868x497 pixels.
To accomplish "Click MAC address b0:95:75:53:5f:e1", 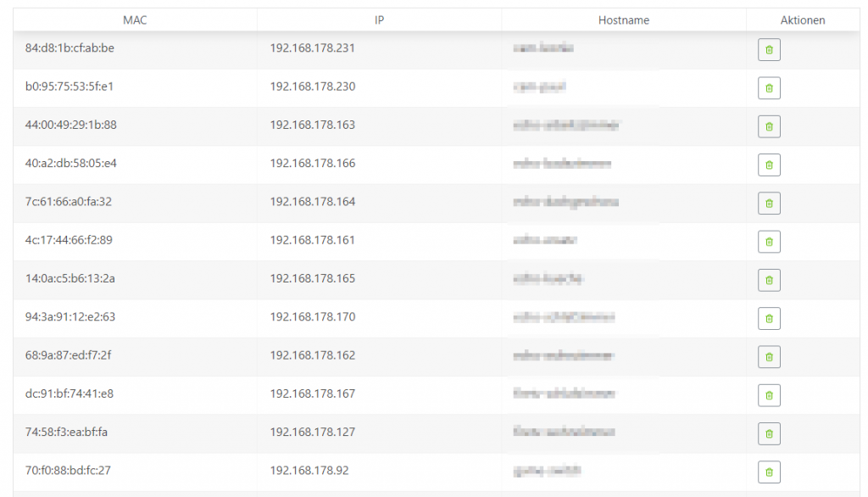I will 70,87.
